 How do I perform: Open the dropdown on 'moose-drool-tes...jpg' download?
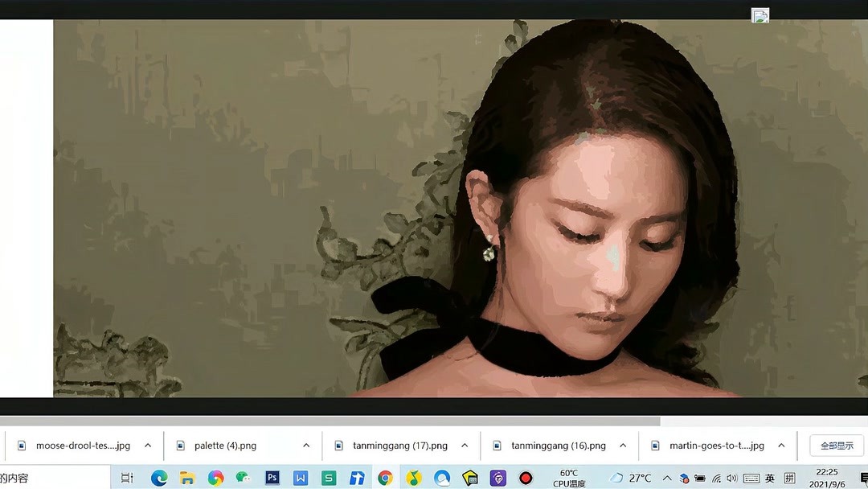coord(147,445)
